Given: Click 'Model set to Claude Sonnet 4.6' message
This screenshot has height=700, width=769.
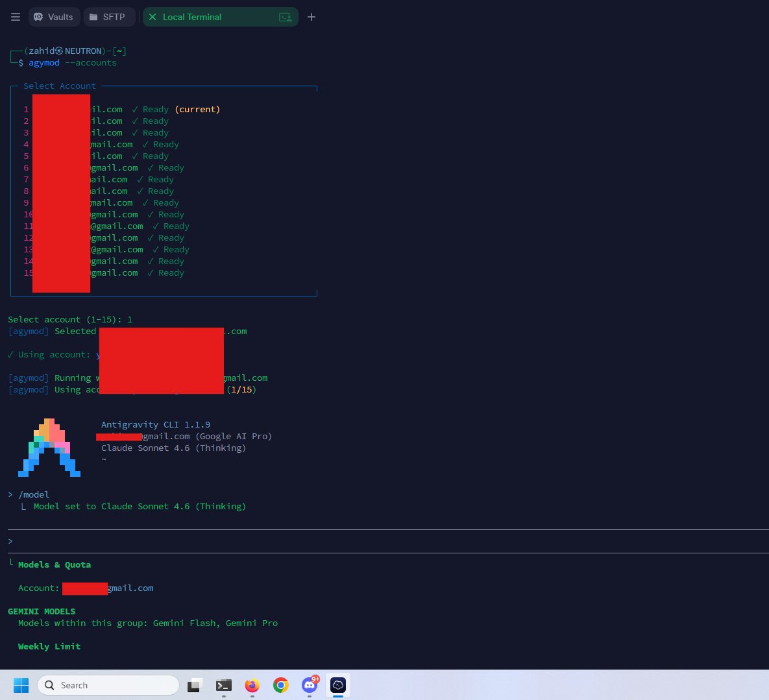Looking at the screenshot, I should (x=140, y=507).
